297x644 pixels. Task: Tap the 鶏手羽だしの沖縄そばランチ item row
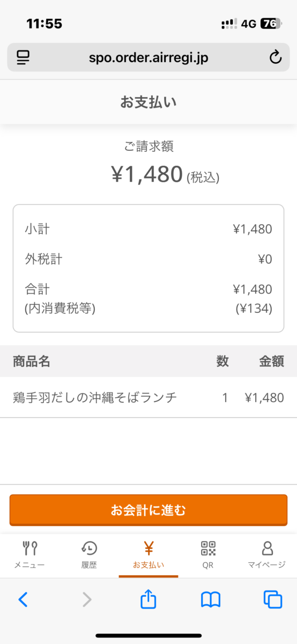pyautogui.click(x=148, y=398)
